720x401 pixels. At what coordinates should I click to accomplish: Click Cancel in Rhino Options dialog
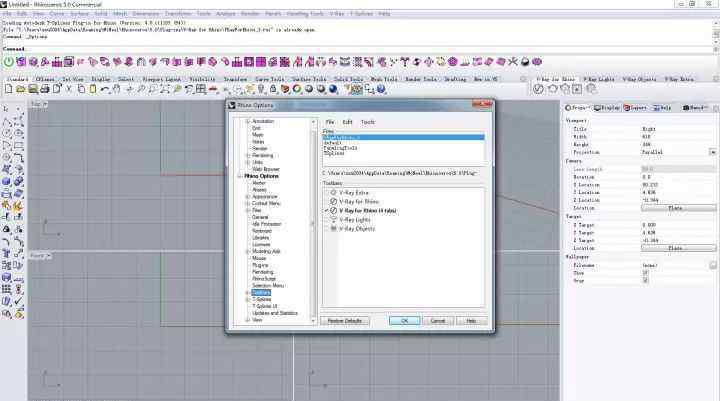pos(438,321)
